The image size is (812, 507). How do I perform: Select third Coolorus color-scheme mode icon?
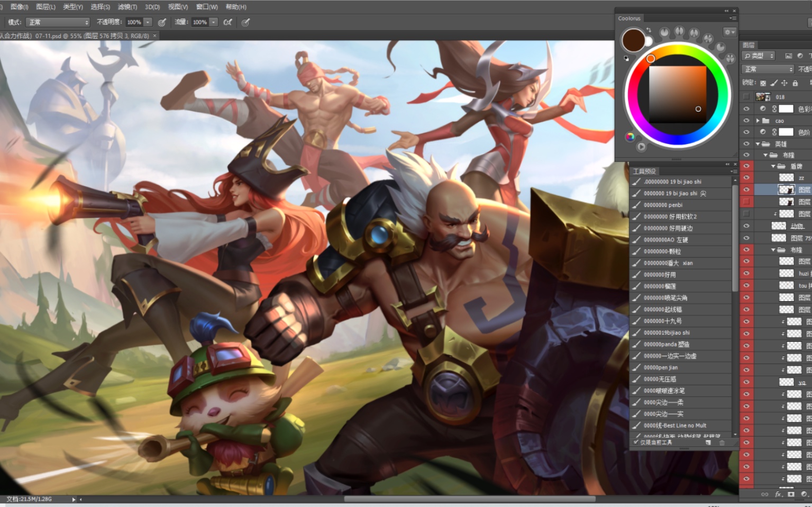coord(694,33)
